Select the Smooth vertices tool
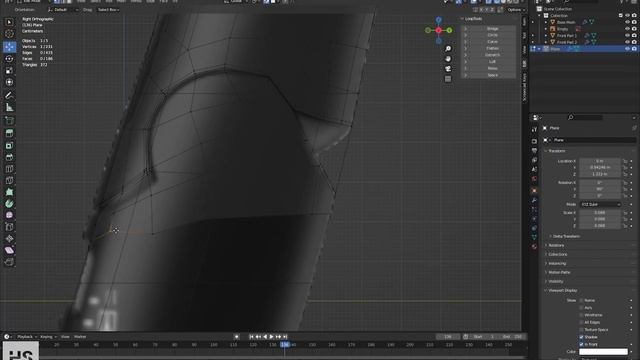 click(x=9, y=215)
